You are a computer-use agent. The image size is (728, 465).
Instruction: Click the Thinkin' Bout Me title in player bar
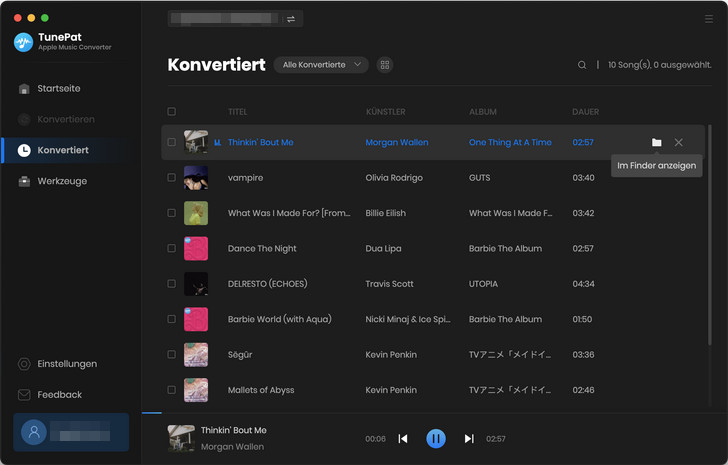(234, 430)
